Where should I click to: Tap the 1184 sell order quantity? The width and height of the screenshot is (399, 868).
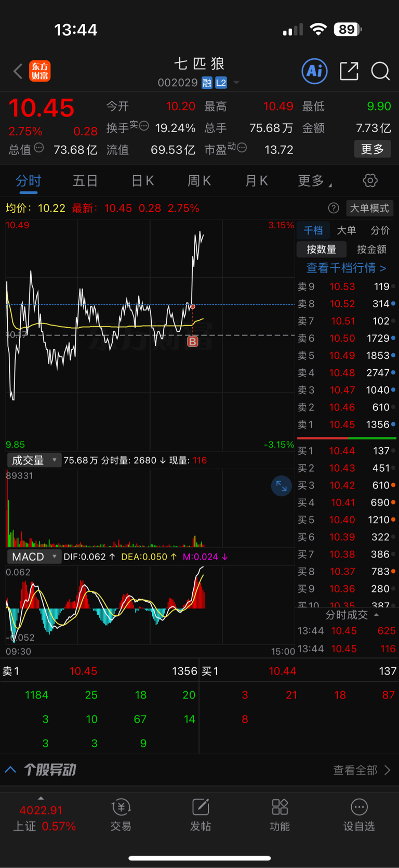click(36, 695)
